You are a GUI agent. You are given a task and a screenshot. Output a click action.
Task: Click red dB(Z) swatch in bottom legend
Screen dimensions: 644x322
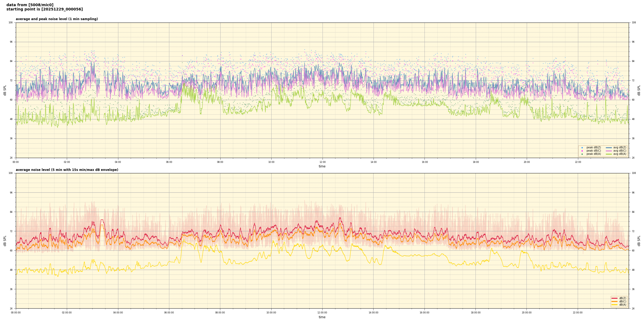point(614,298)
